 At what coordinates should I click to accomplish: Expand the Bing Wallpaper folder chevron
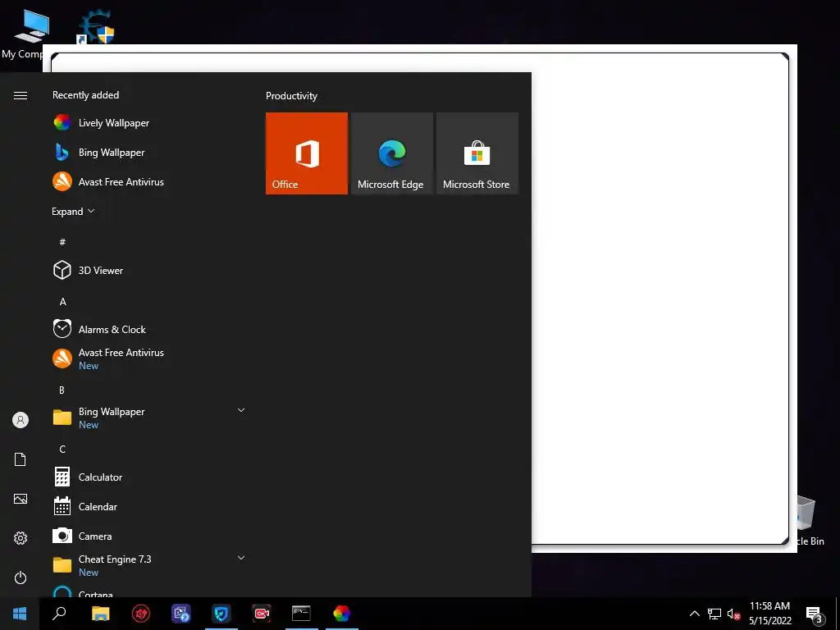(x=241, y=410)
